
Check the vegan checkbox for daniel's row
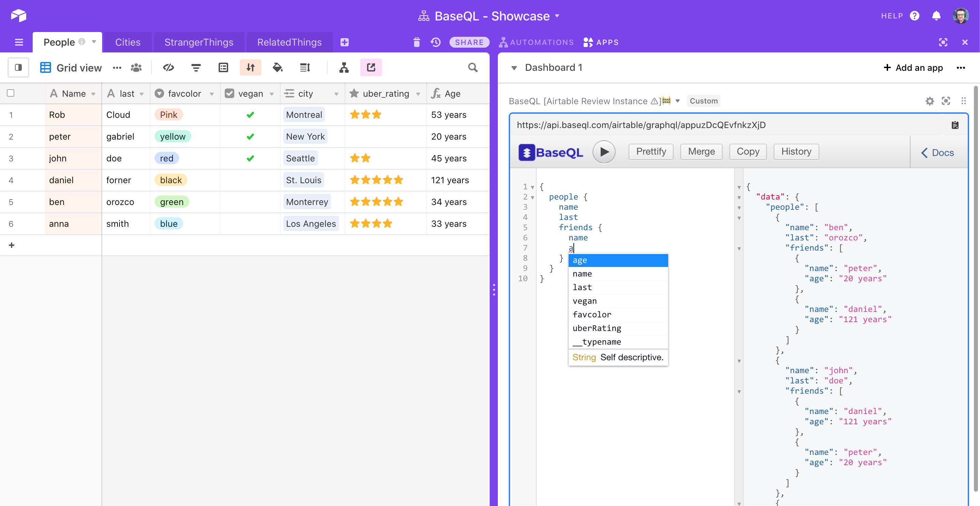click(251, 180)
